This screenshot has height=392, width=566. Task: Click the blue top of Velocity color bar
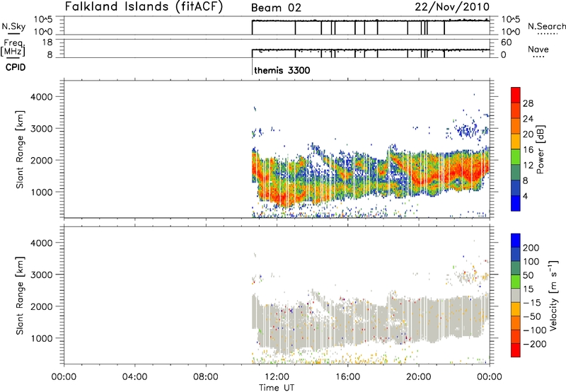pos(516,241)
